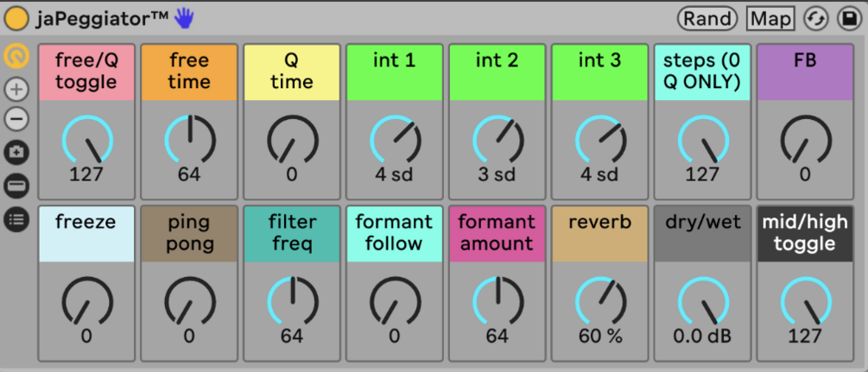
Task: Remove a macro with minus icon
Action: [x=16, y=118]
